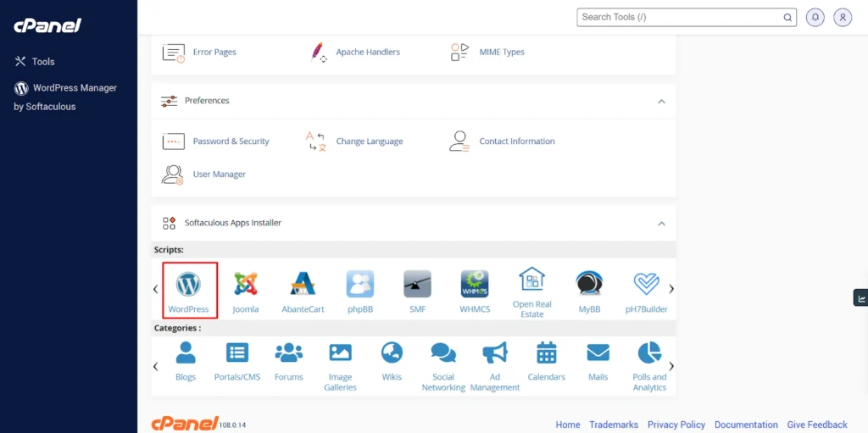The image size is (868, 433).
Task: Open the SMF script icon
Action: [417, 284]
